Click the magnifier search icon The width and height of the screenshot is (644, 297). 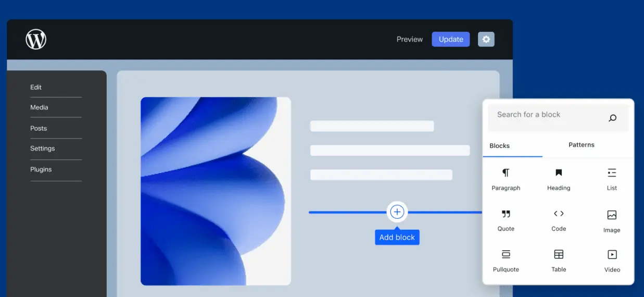coord(612,118)
